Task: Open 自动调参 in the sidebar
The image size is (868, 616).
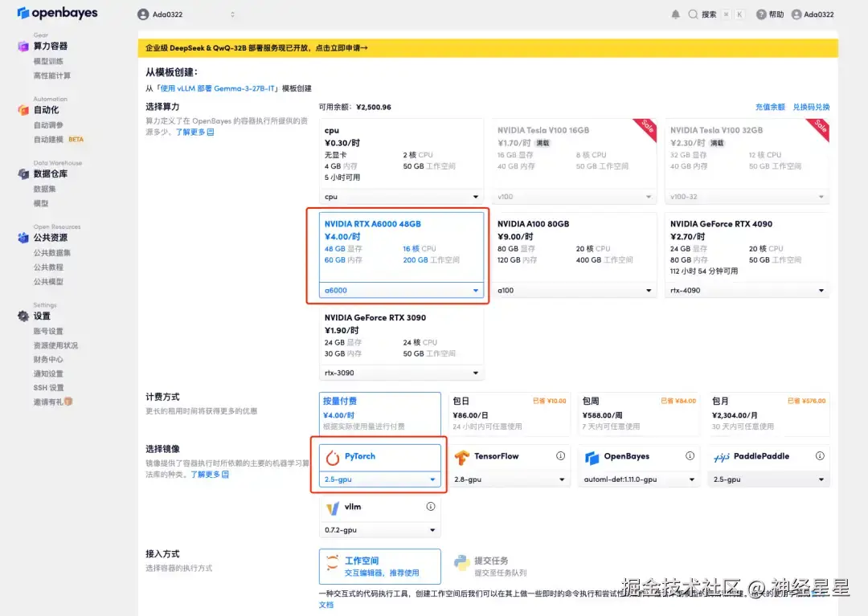Action: click(48, 125)
